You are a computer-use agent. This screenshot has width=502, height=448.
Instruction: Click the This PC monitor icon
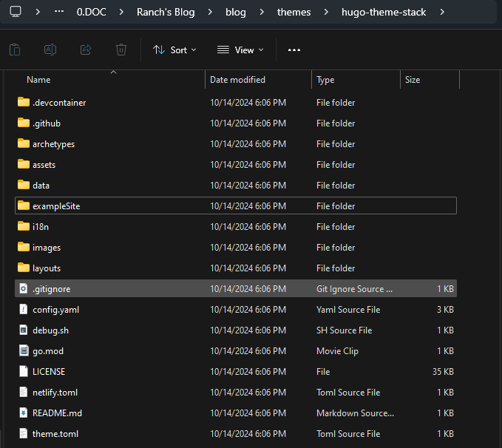[16, 12]
